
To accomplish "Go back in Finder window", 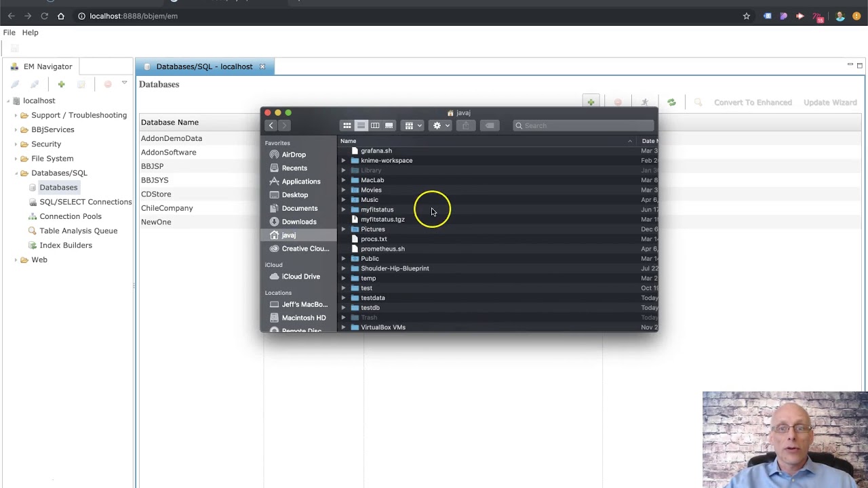I will point(271,125).
